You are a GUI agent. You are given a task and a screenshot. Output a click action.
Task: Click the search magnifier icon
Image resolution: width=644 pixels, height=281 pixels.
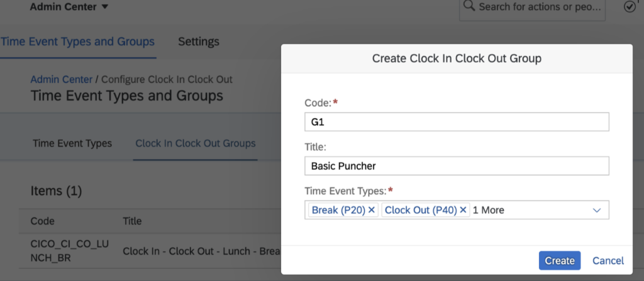(468, 6)
